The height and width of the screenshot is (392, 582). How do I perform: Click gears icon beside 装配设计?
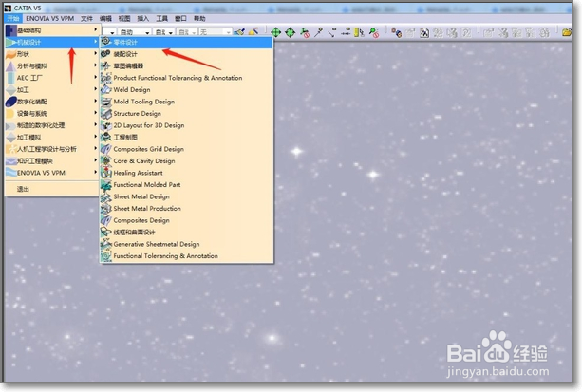(x=106, y=54)
